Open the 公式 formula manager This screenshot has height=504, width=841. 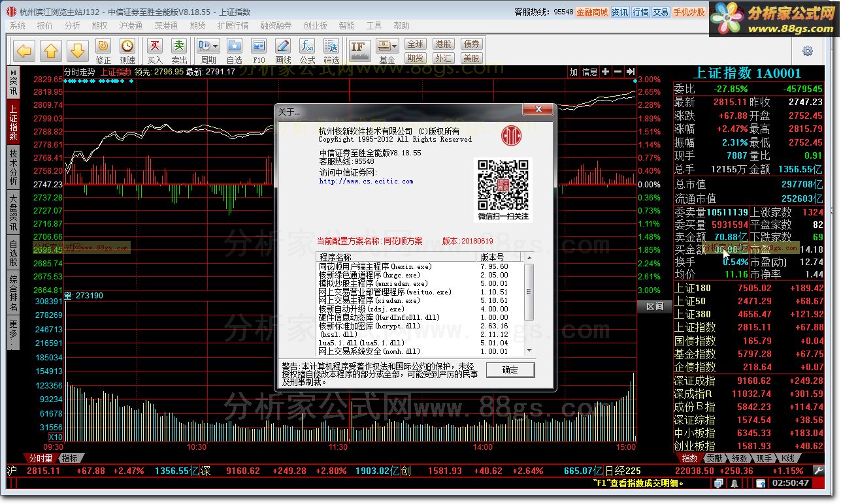[307, 51]
